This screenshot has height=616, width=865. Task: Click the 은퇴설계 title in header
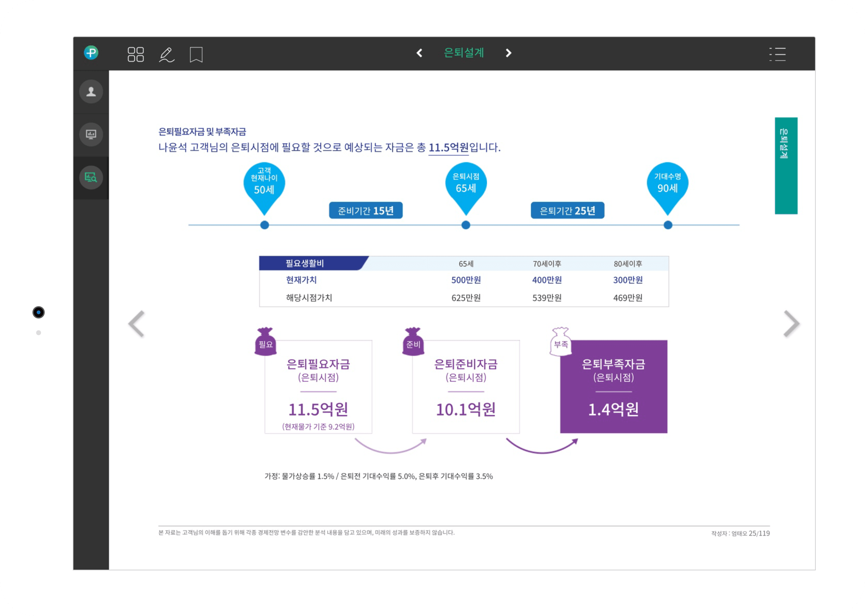pos(464,53)
